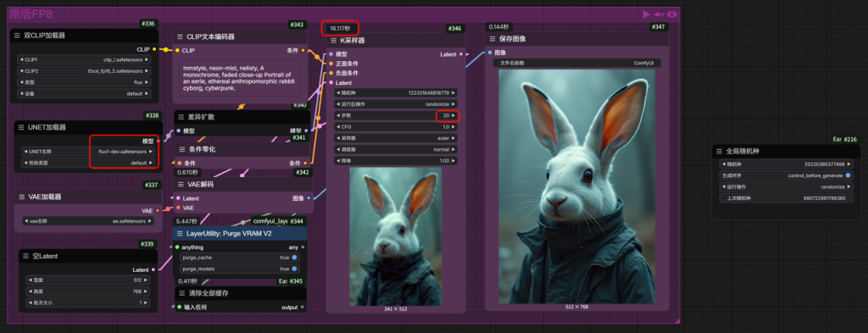Click the VAE output dot on VAE加载器
Viewport: 868px width, 333px height.
158,210
